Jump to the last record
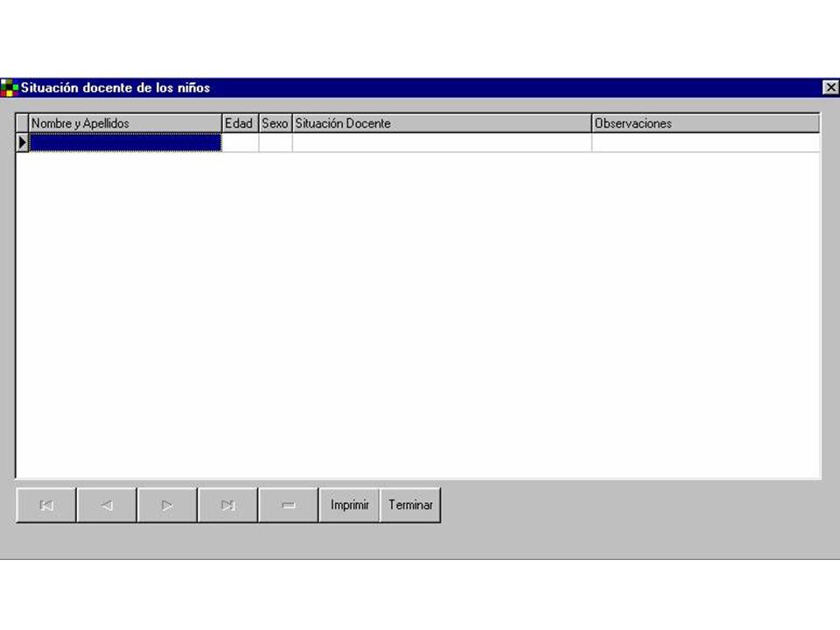The image size is (840, 630). (227, 506)
